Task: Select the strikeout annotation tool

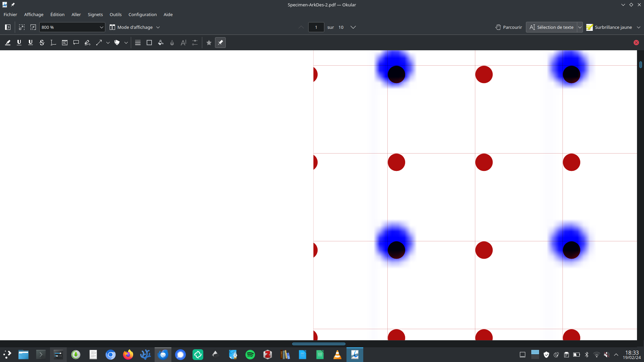Action: pos(42,43)
